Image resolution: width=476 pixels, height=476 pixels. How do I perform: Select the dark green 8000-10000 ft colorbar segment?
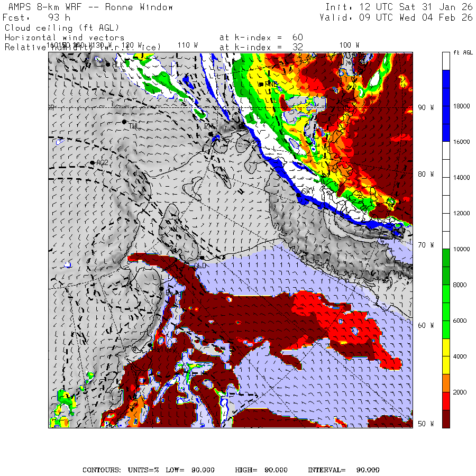pos(446,267)
